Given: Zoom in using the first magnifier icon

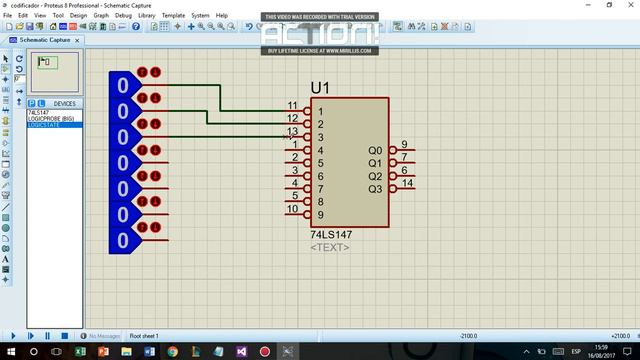Looking at the screenshot, I should point(201,27).
